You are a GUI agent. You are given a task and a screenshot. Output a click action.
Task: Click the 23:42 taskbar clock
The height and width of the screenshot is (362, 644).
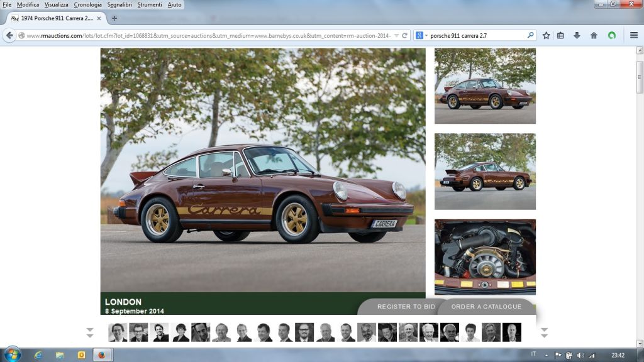(x=618, y=356)
